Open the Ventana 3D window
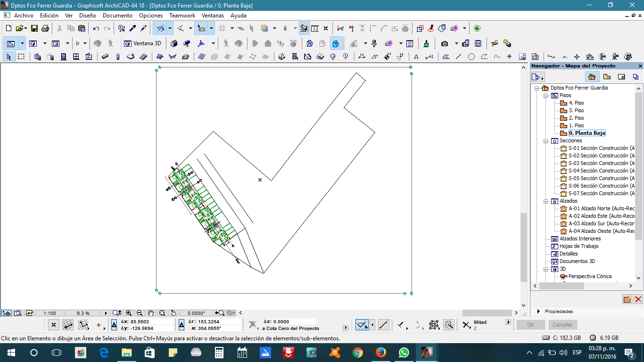Viewport: 644px width, 362px height. coord(142,43)
